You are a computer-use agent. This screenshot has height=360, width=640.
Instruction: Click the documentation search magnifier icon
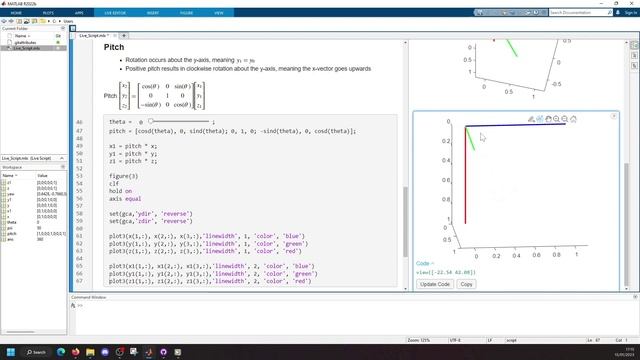[x=609, y=13]
